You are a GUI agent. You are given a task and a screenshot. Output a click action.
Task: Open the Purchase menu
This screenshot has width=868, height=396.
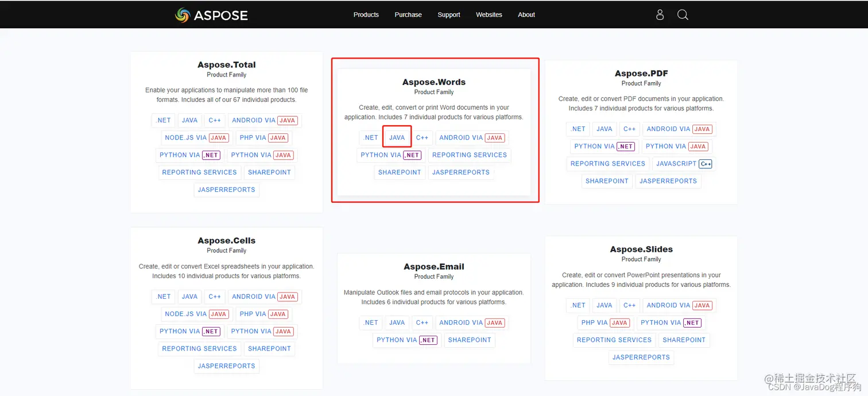click(x=408, y=15)
